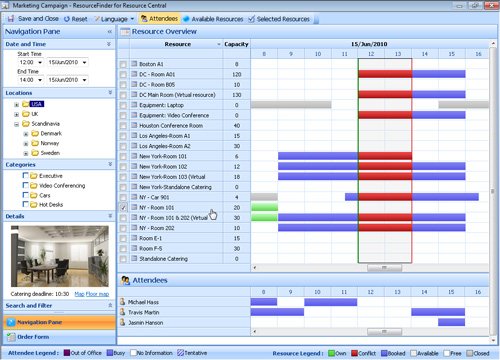Screen dimensions: 500x360
Task: Select the Navigation Pane button
Action: click(x=59, y=322)
